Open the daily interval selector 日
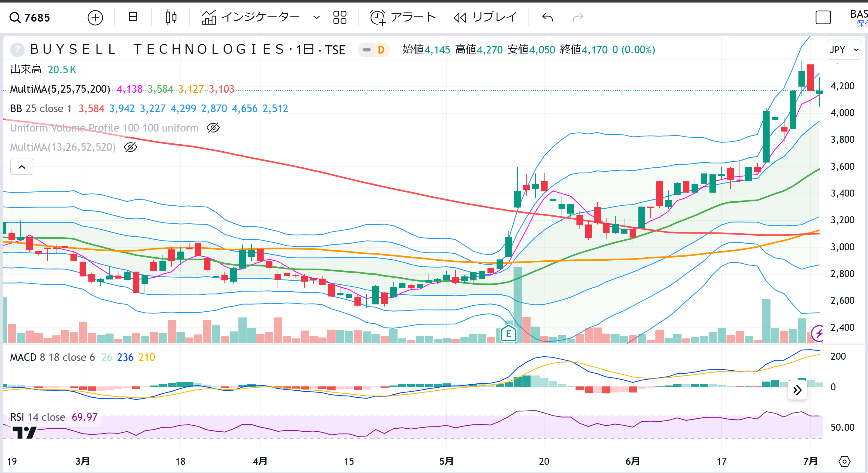This screenshot has width=868, height=473. pyautogui.click(x=133, y=17)
